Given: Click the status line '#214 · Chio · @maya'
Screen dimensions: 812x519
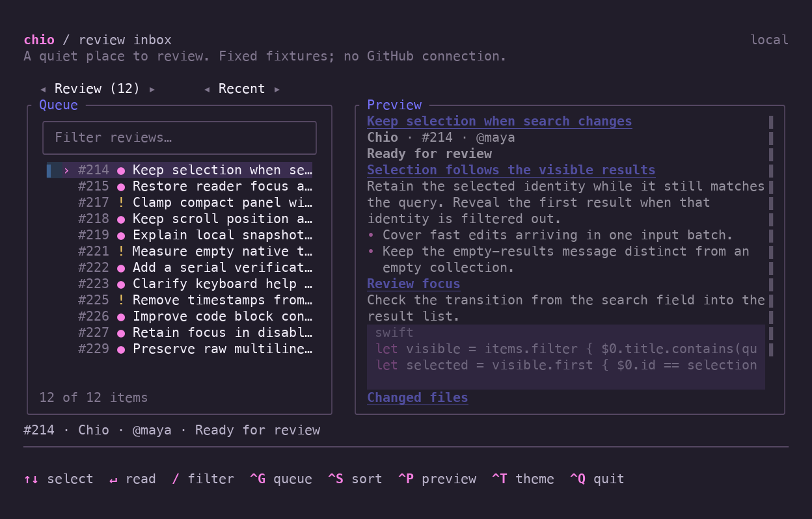Looking at the screenshot, I should (172, 431).
